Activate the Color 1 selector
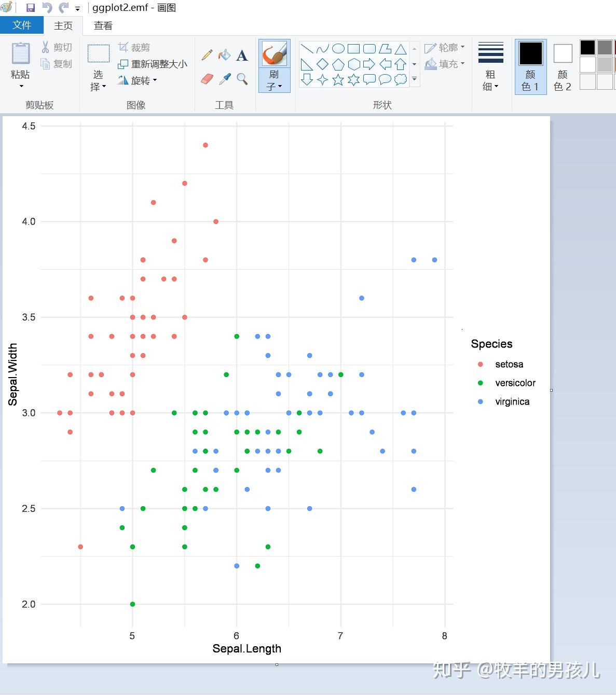 (x=530, y=67)
